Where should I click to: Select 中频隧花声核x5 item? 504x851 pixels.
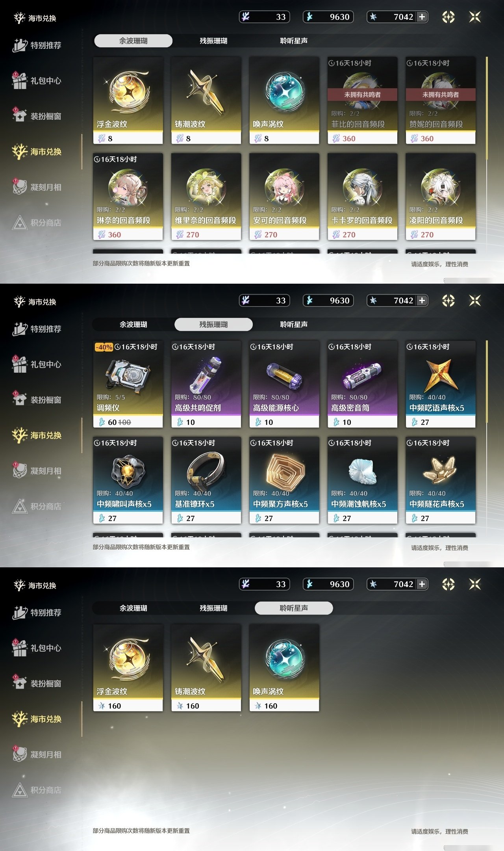click(441, 480)
